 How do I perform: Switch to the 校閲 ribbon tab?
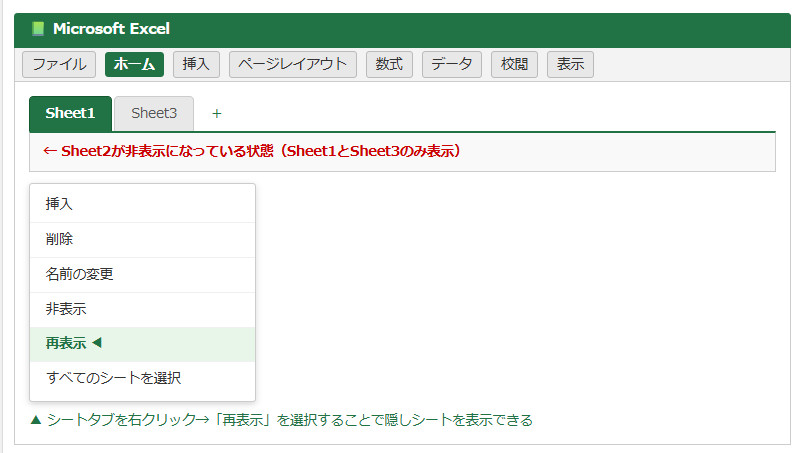point(514,64)
